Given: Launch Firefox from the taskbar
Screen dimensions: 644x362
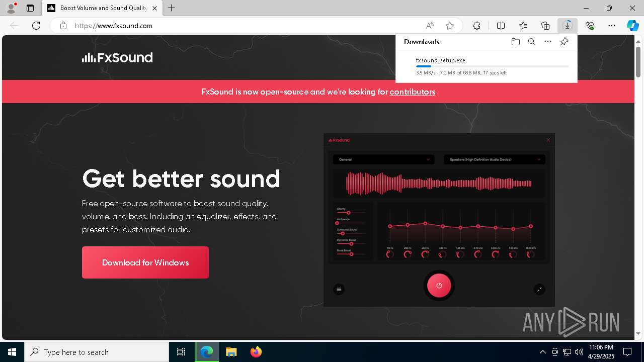Looking at the screenshot, I should coord(256,352).
